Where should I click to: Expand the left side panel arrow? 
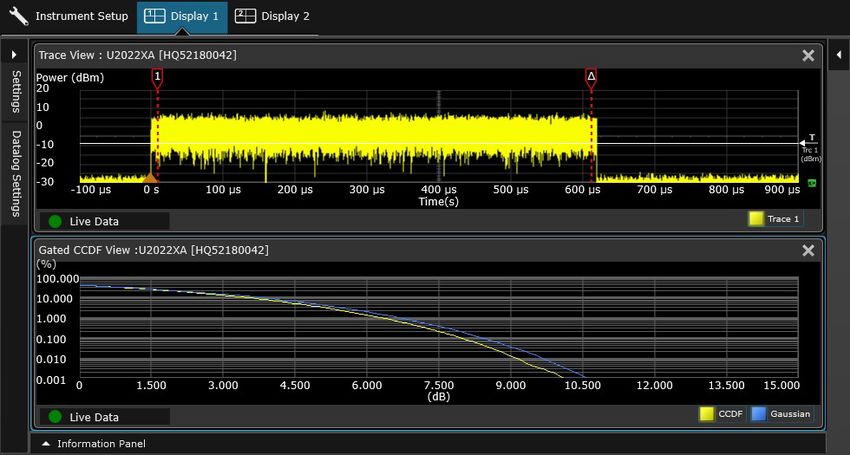click(14, 54)
